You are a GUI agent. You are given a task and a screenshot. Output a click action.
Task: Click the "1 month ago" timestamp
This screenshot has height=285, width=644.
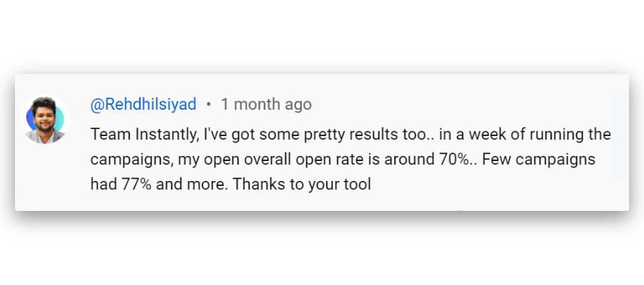pyautogui.click(x=266, y=104)
